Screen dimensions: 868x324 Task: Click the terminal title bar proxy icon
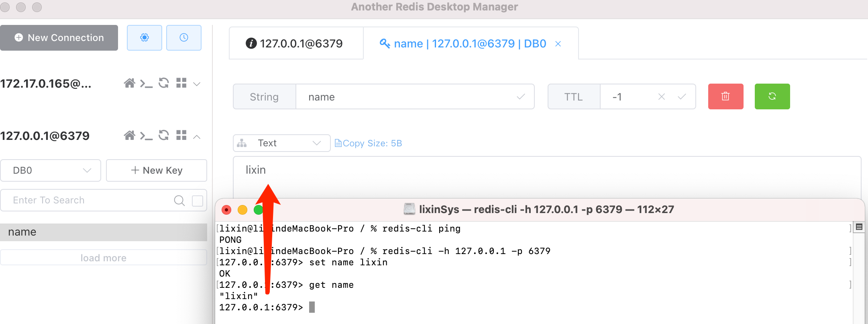coord(409,209)
